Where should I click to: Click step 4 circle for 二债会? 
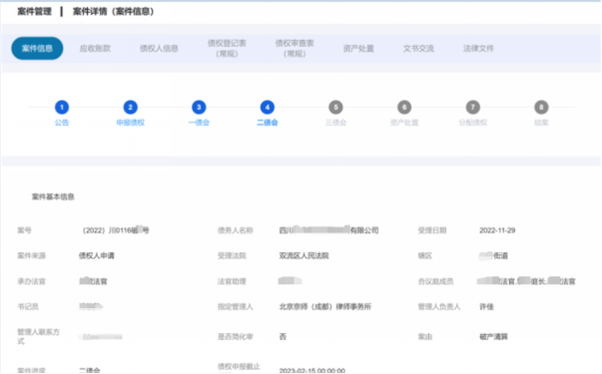pos(267,107)
